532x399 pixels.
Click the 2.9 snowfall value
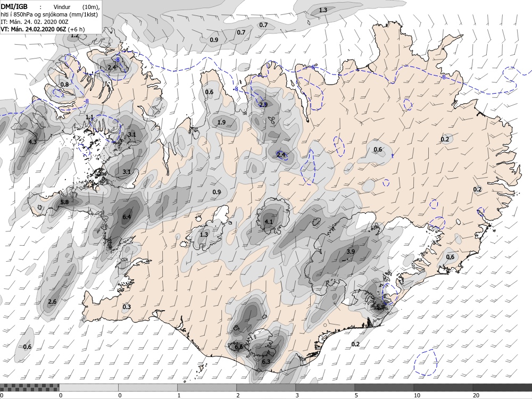[x=263, y=104]
